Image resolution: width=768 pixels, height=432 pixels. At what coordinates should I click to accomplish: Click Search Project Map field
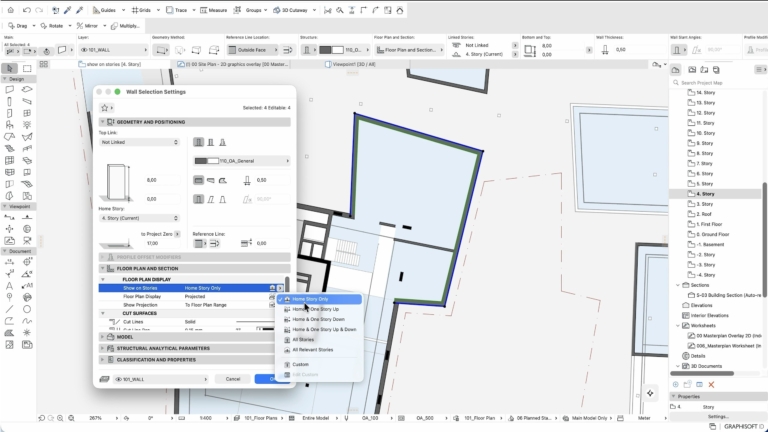click(x=720, y=83)
